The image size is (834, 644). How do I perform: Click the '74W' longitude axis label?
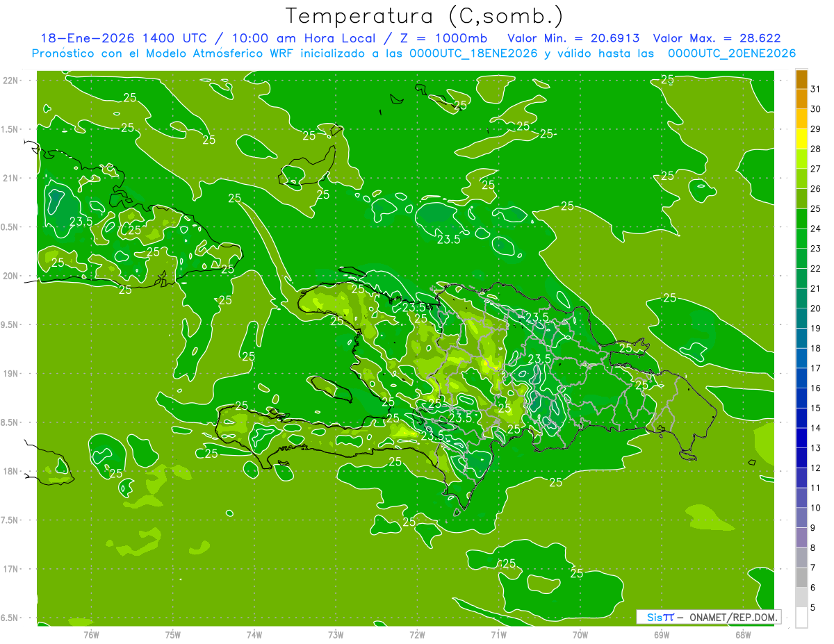click(x=254, y=634)
